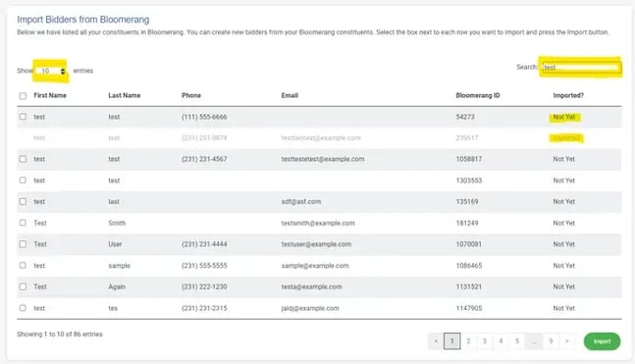The height and width of the screenshot is (364, 635).
Task: Jump to pagination page 3
Action: tap(485, 341)
